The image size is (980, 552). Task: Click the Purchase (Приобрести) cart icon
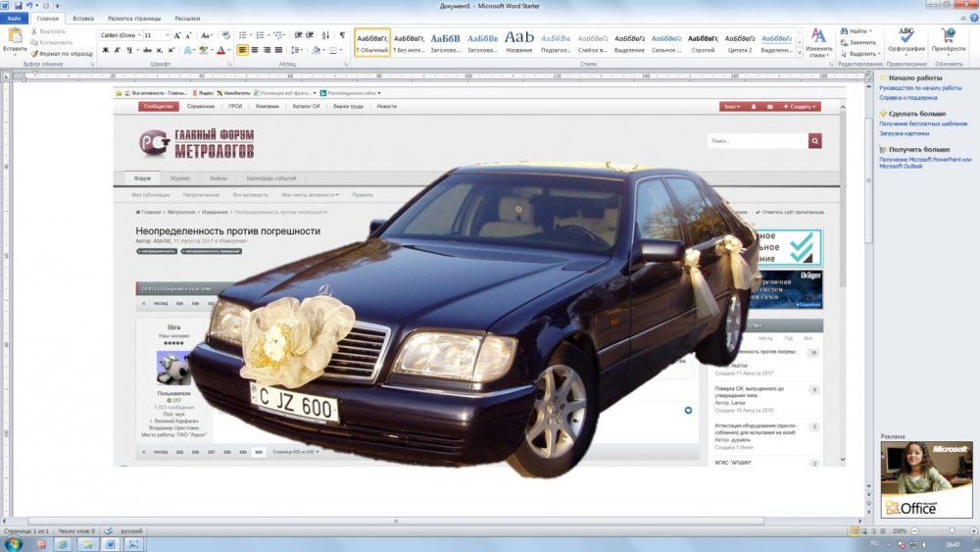tap(948, 35)
